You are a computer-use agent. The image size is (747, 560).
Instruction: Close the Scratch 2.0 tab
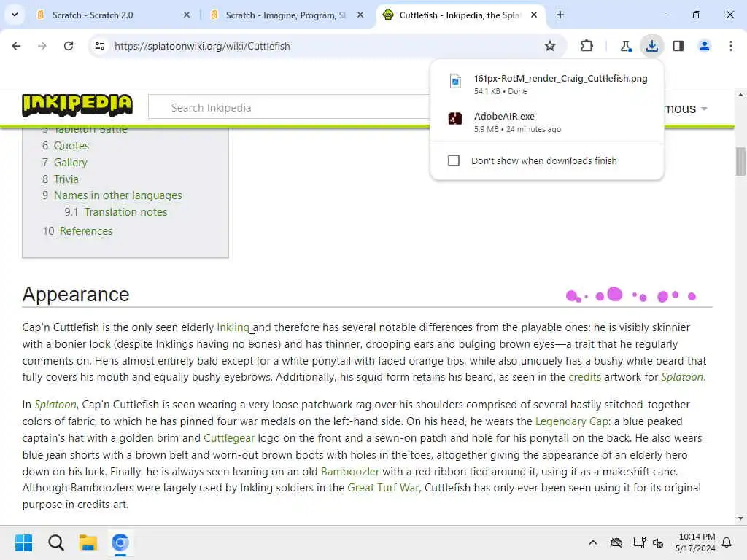pos(187,15)
